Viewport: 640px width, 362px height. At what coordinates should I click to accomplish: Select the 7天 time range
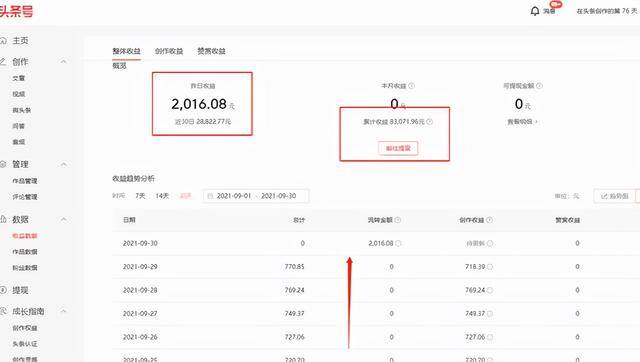[x=140, y=196]
